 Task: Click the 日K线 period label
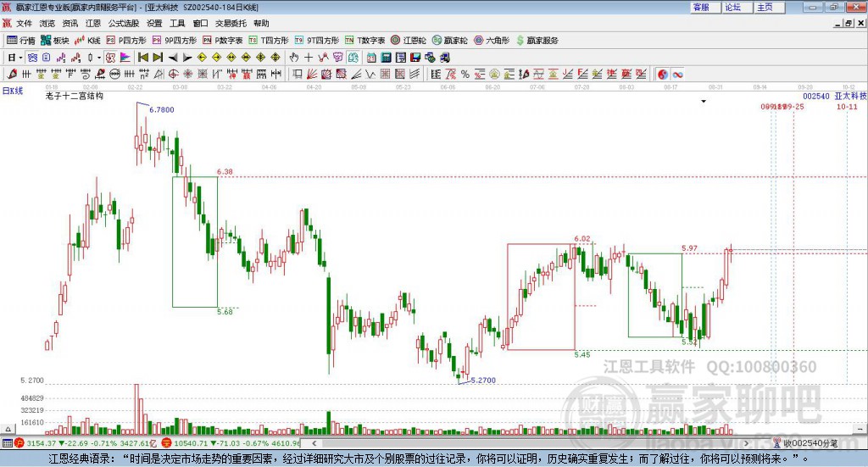12,91
